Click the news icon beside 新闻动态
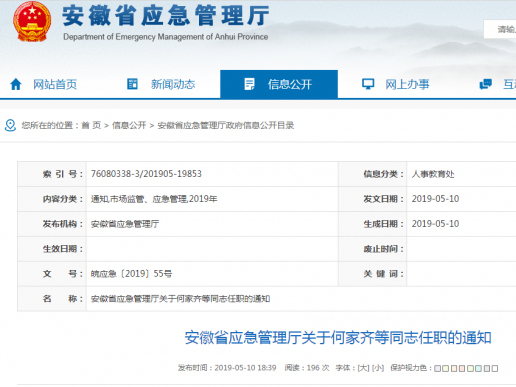The width and height of the screenshot is (516, 387). pos(132,84)
